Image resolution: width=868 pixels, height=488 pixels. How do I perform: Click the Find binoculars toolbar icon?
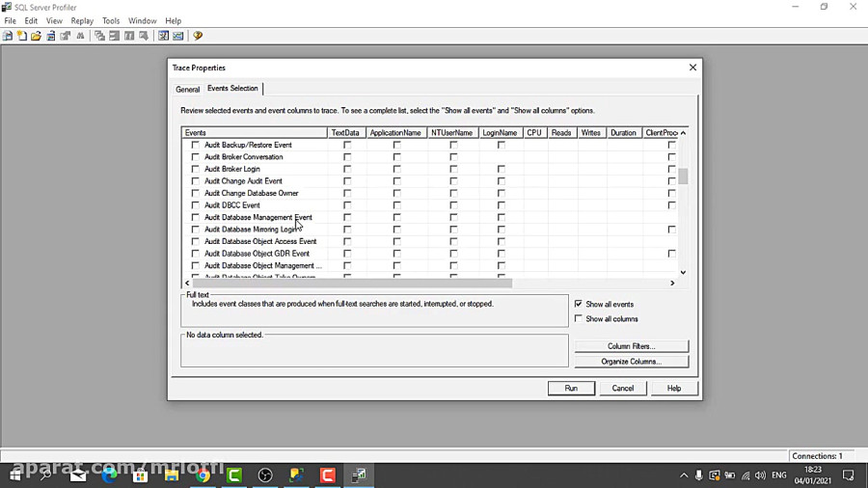click(80, 36)
